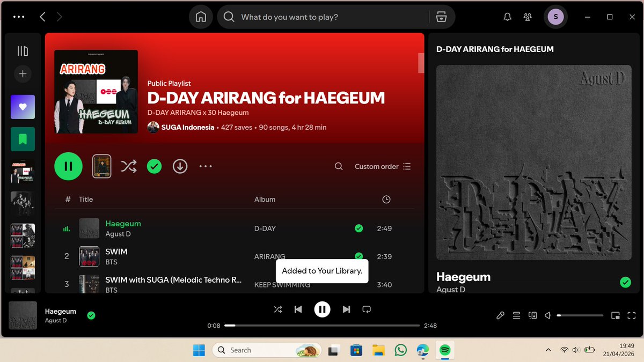Open the play queue
644x362 pixels.
(516, 315)
